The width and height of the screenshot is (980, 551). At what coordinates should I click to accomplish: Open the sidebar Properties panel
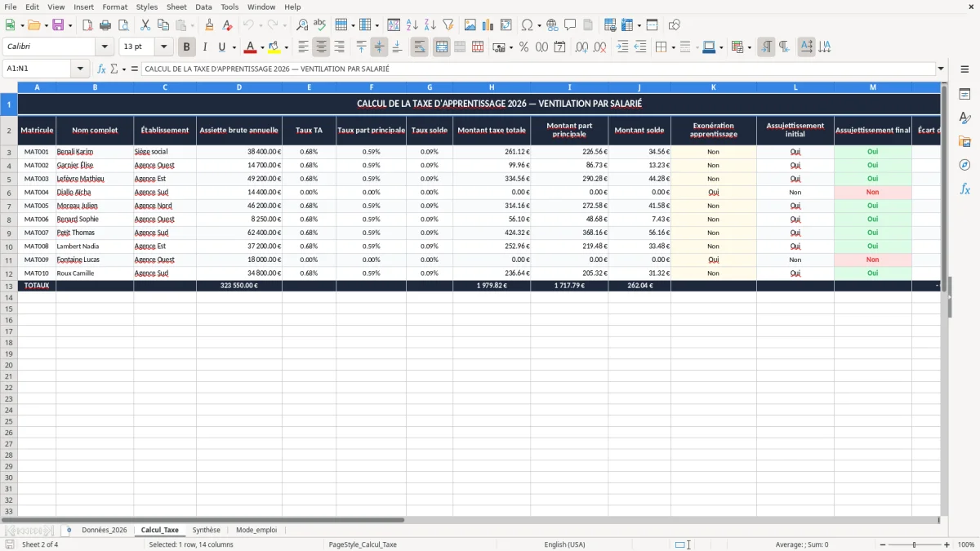click(x=964, y=95)
